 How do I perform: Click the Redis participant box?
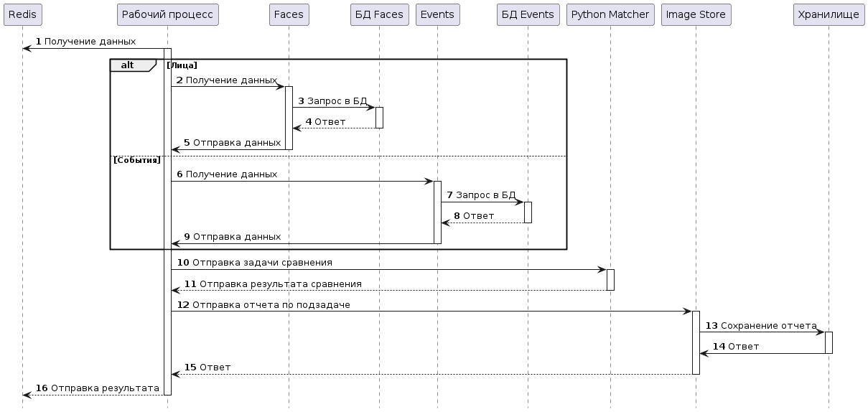click(22, 14)
